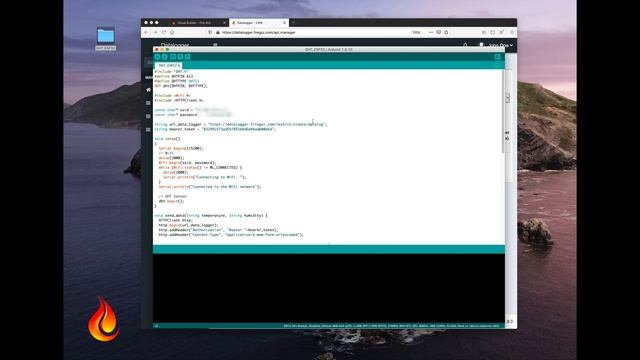Open Firefox page actions ellipsis

pos(431,32)
